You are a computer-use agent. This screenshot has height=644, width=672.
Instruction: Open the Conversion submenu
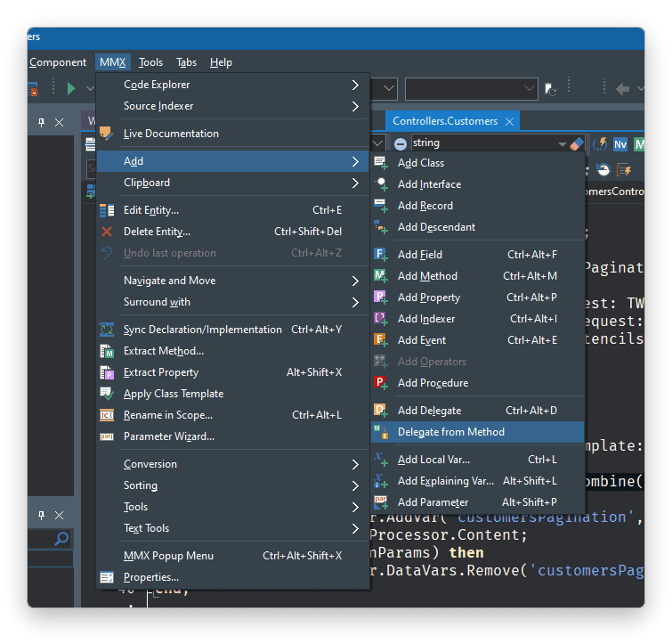[x=232, y=464]
